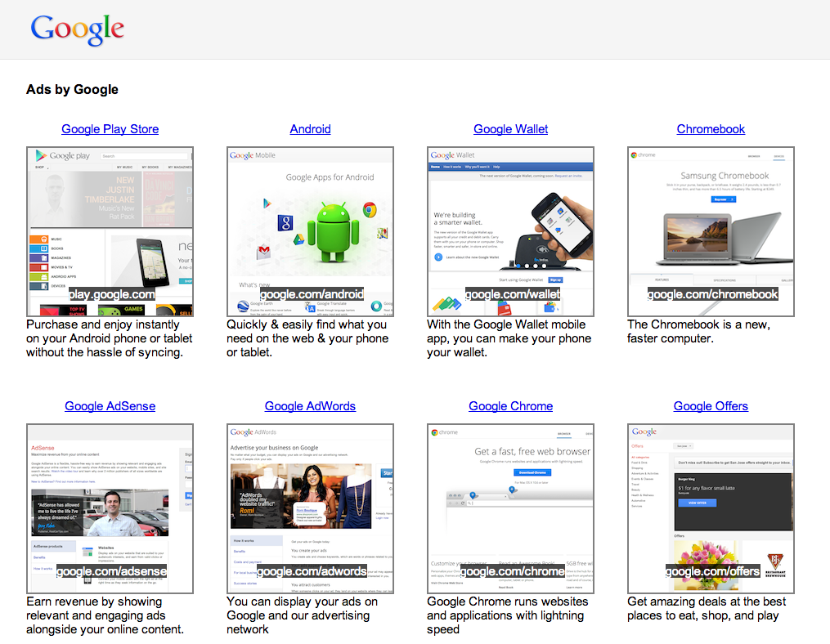The height and width of the screenshot is (644, 830).
Task: Follow the Google Chrome title link
Action: (510, 406)
